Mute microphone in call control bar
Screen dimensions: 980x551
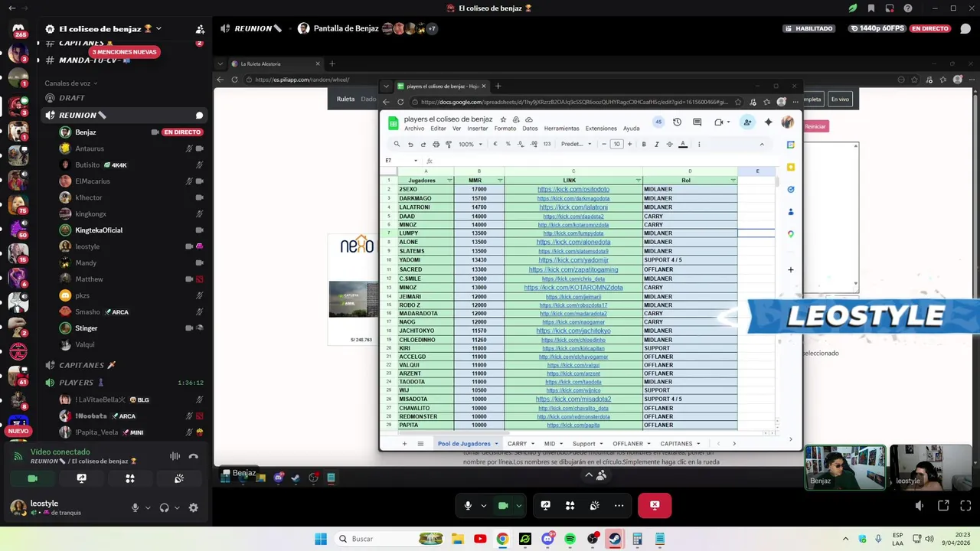coord(468,505)
